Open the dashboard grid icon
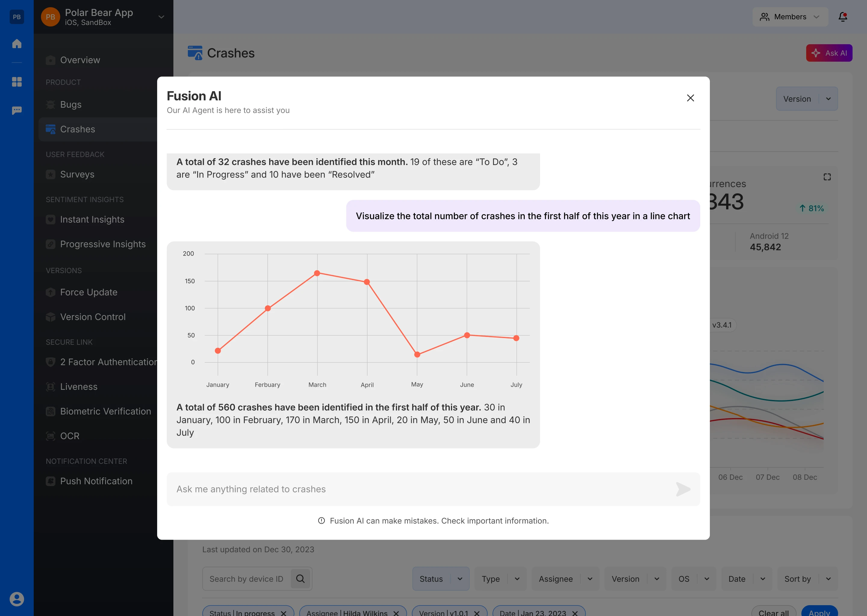 [x=17, y=82]
